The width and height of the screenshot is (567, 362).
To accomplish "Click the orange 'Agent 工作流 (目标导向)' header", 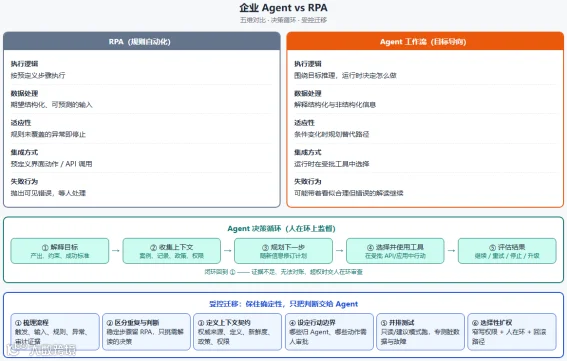I will click(425, 41).
